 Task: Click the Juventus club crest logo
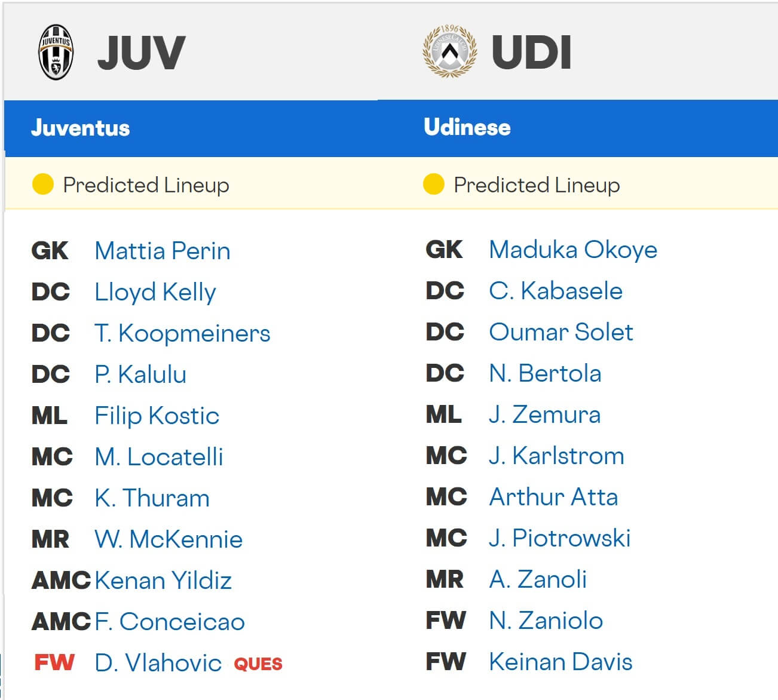56,51
